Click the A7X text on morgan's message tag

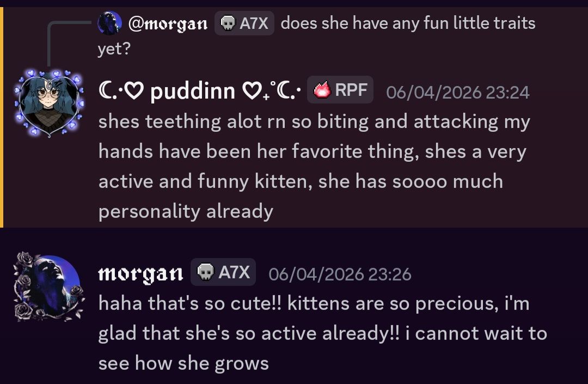click(234, 272)
